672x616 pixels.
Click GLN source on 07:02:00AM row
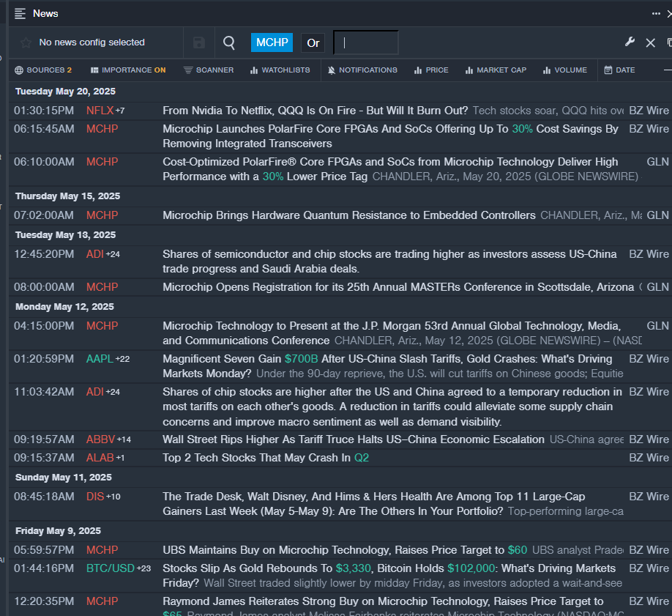(x=657, y=215)
